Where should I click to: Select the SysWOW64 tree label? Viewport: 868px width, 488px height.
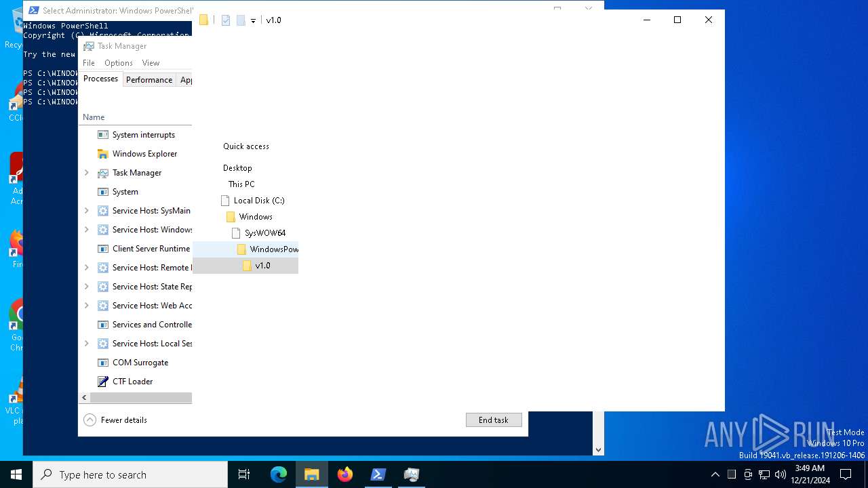click(265, 233)
